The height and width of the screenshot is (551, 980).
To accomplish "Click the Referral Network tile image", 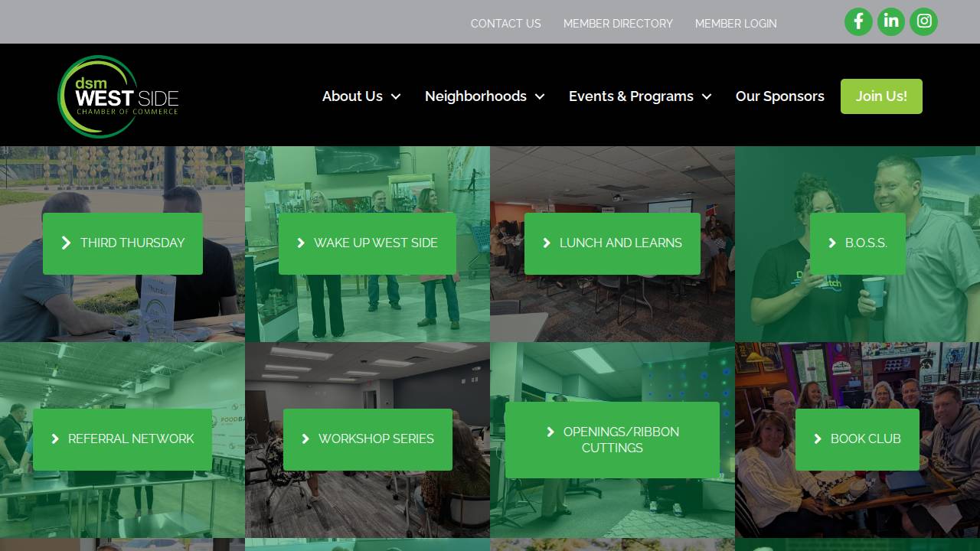I will click(x=122, y=439).
